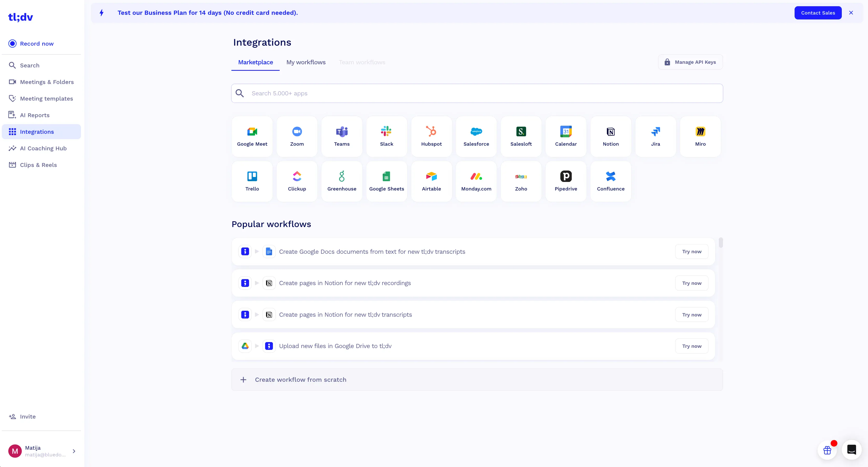Select the Salesloft integration
The height and width of the screenshot is (467, 868).
click(x=521, y=136)
